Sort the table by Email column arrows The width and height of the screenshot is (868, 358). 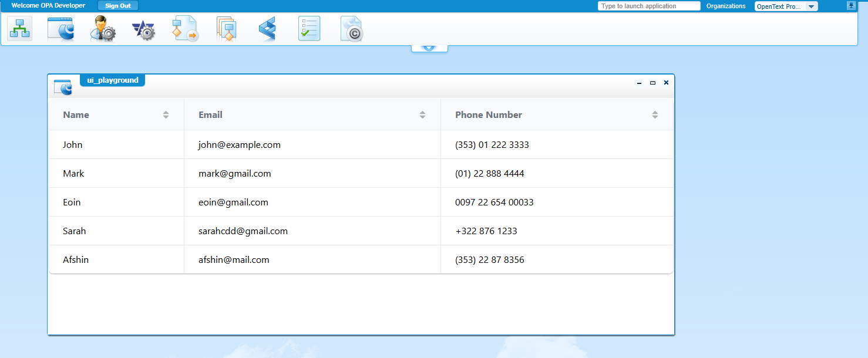pos(422,115)
